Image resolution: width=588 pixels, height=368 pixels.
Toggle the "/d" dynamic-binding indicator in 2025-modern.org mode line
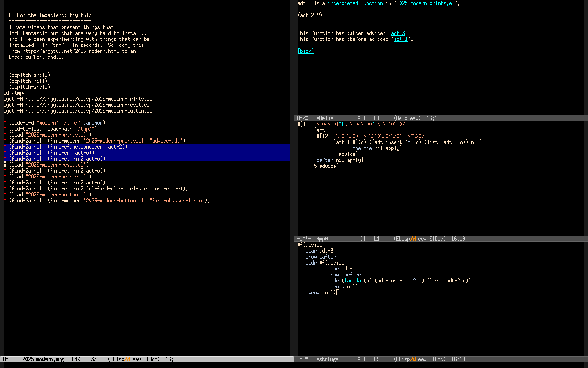click(x=128, y=359)
